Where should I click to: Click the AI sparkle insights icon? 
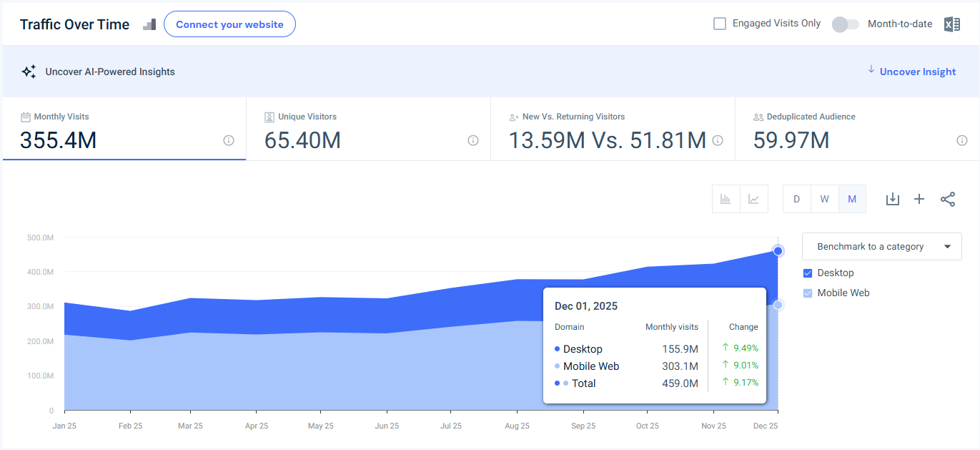tap(29, 71)
